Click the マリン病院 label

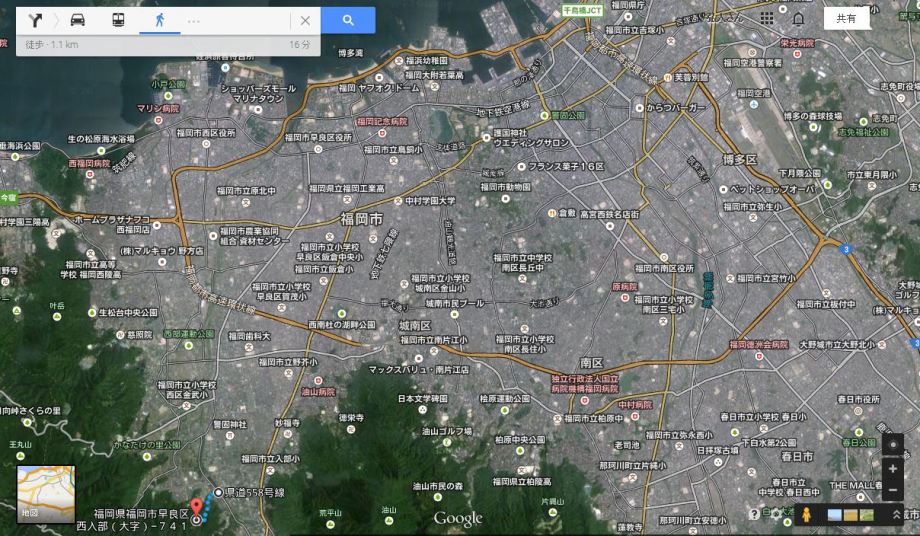coord(158,108)
